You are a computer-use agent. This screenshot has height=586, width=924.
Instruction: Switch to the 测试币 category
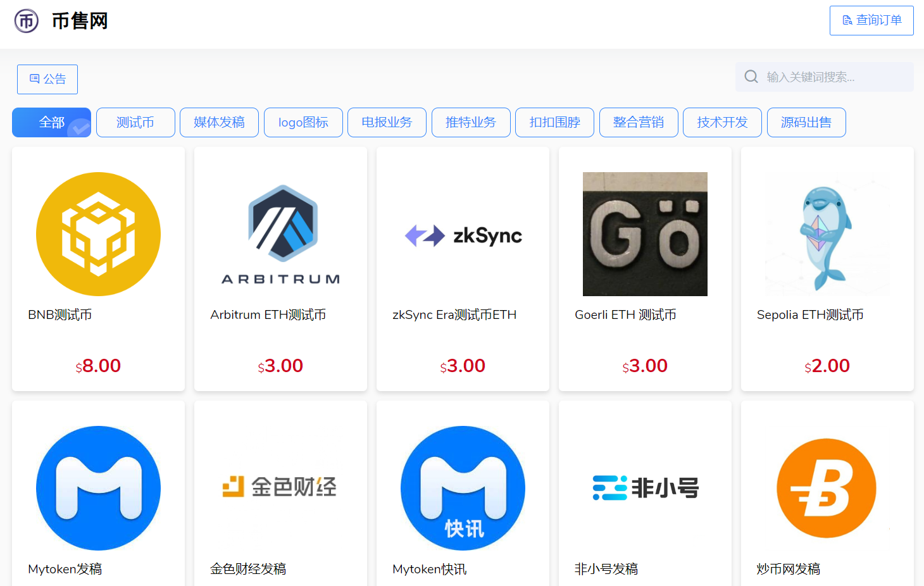click(x=135, y=122)
